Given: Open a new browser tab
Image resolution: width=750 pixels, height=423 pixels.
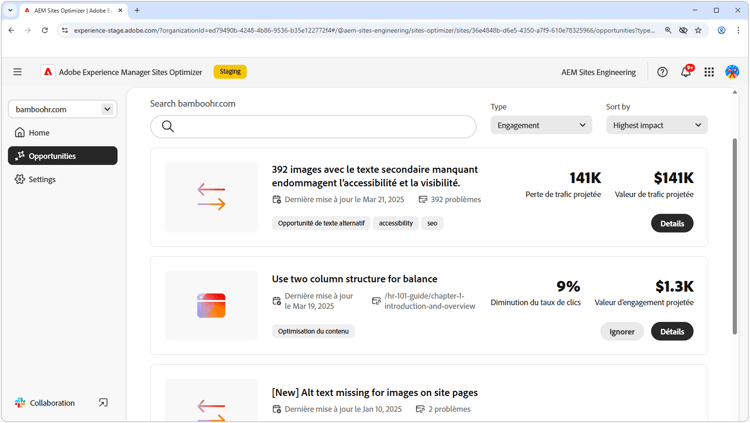Looking at the screenshot, I should [x=137, y=10].
